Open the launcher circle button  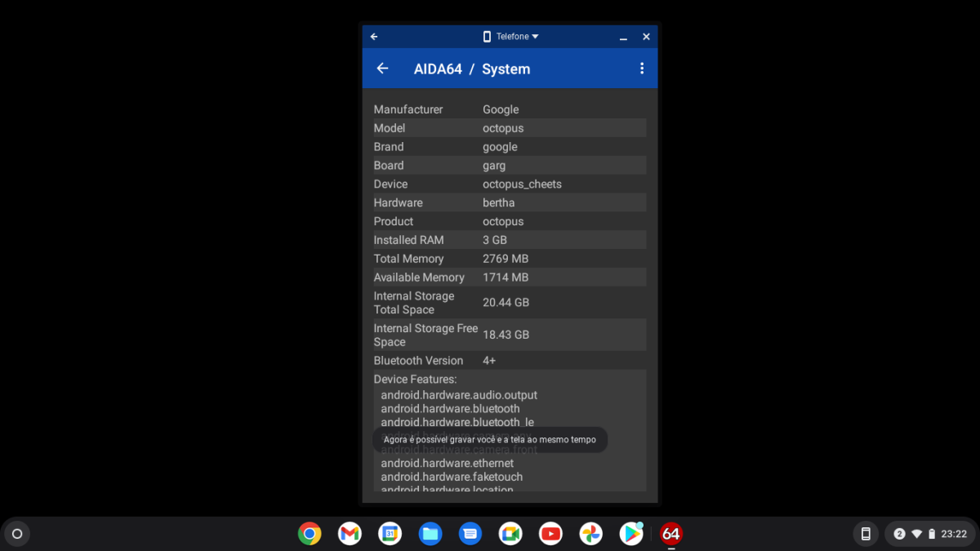(17, 534)
